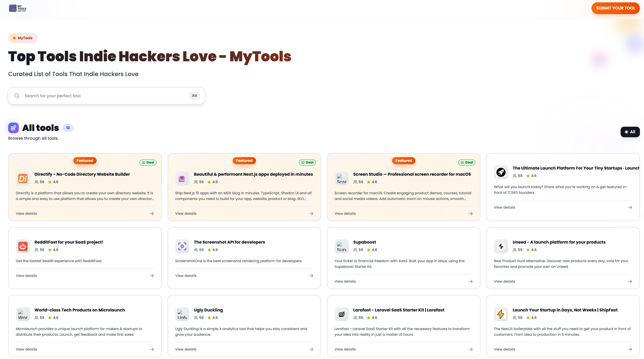Click the Featured badge on Screen Studio card
The width and height of the screenshot is (644, 359).
[x=403, y=160]
